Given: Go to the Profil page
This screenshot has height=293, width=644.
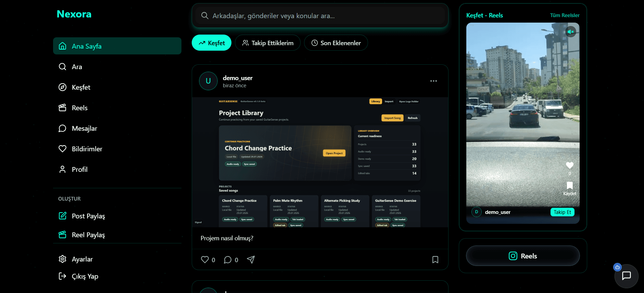Looking at the screenshot, I should pyautogui.click(x=117, y=169).
